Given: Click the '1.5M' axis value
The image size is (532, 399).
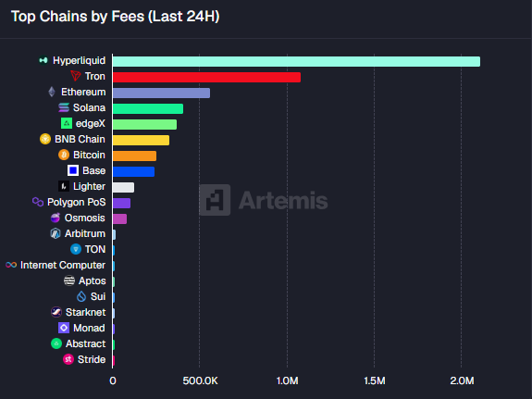Looking at the screenshot, I should (x=375, y=380).
